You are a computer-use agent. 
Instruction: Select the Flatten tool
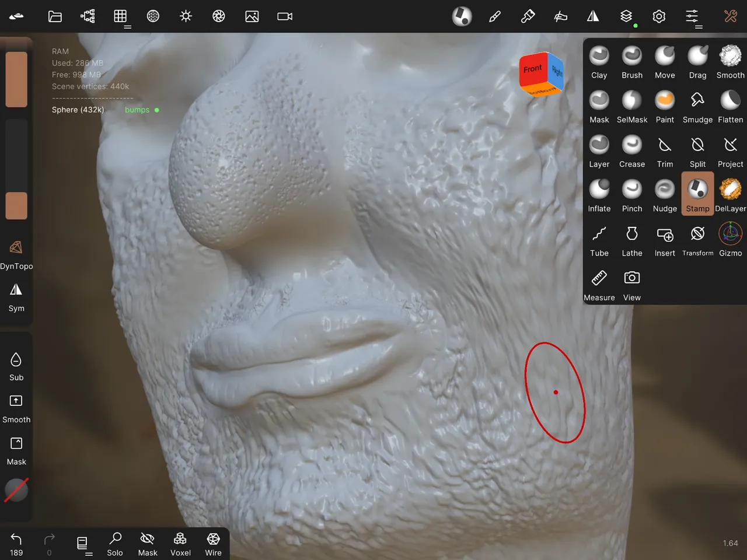(x=730, y=106)
